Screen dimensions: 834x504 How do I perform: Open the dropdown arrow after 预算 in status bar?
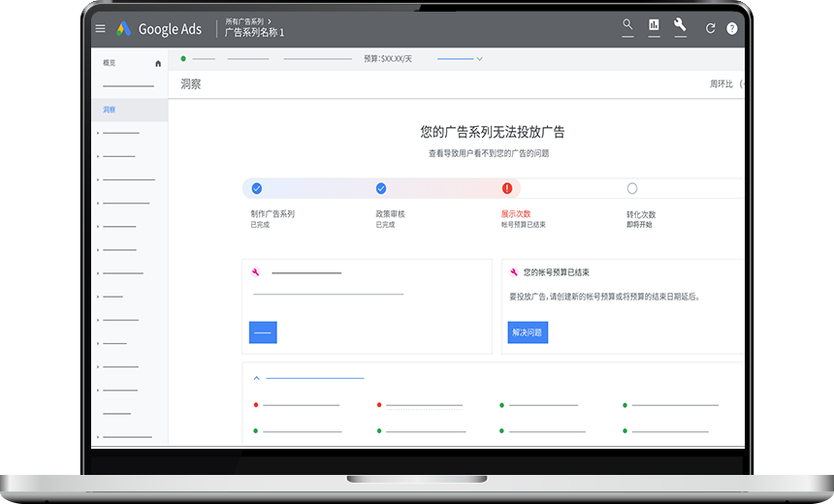(x=479, y=59)
